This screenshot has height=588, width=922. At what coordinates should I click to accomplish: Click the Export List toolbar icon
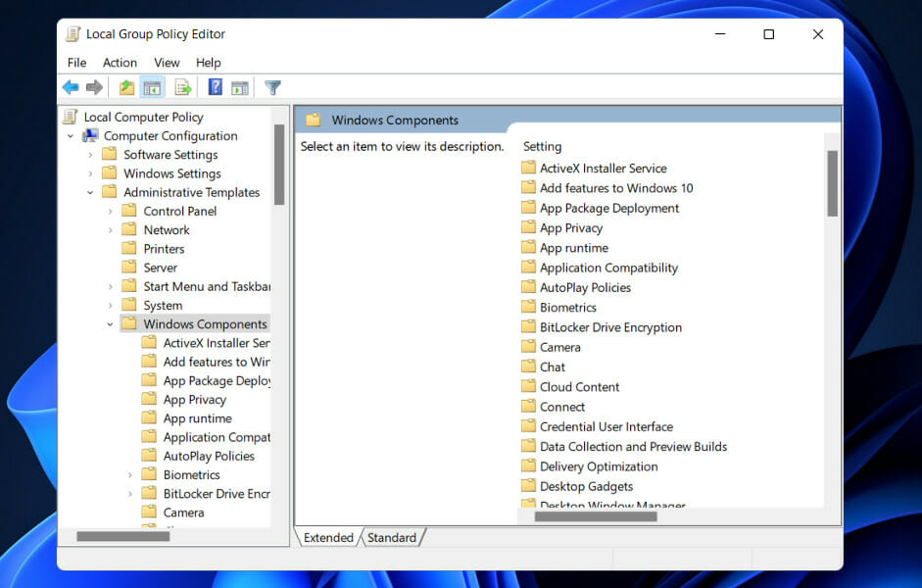click(x=183, y=87)
